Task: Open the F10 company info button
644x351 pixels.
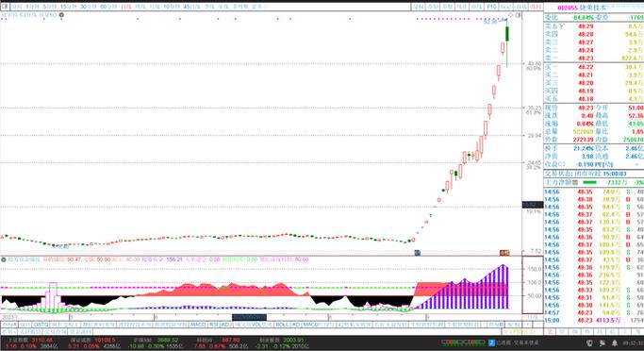Action: point(491,7)
